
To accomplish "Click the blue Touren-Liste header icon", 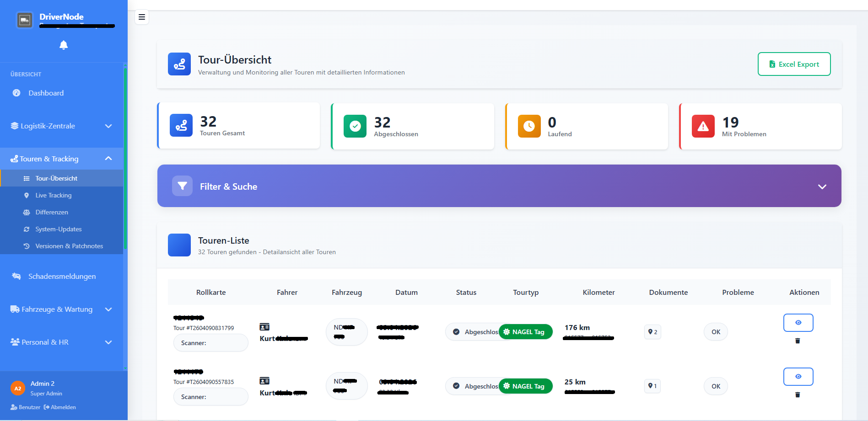I will tap(179, 245).
